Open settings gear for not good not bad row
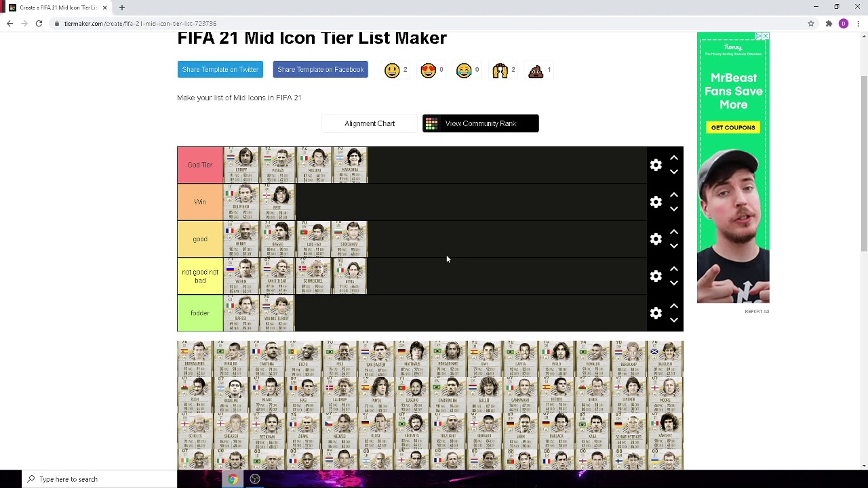The image size is (868, 488). tap(656, 276)
